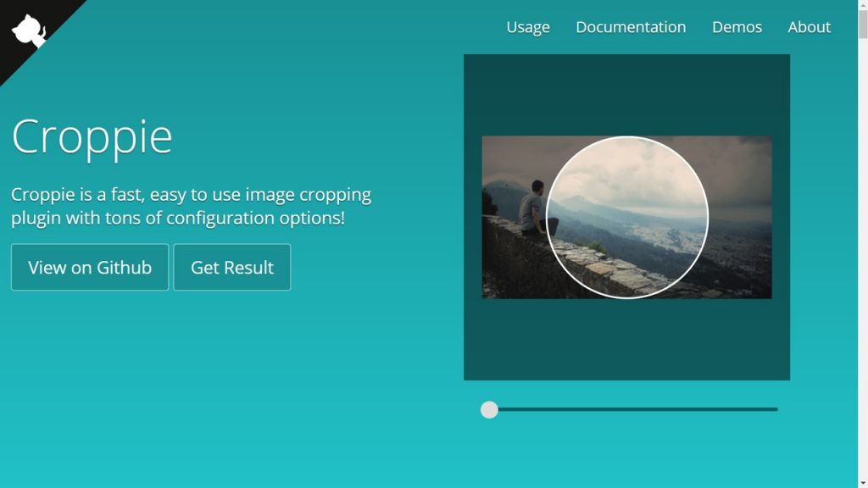868x488 pixels.
Task: Select the zoom slider handle
Action: pos(489,409)
